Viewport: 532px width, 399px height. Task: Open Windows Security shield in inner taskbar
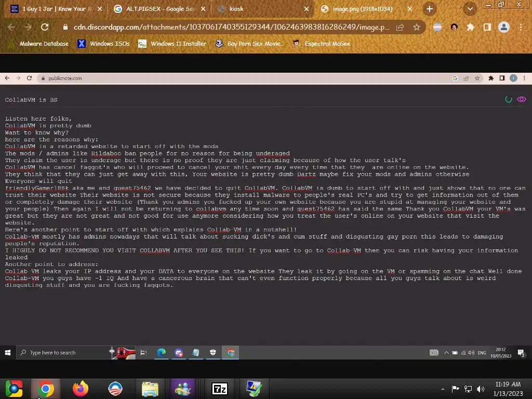pos(212,353)
